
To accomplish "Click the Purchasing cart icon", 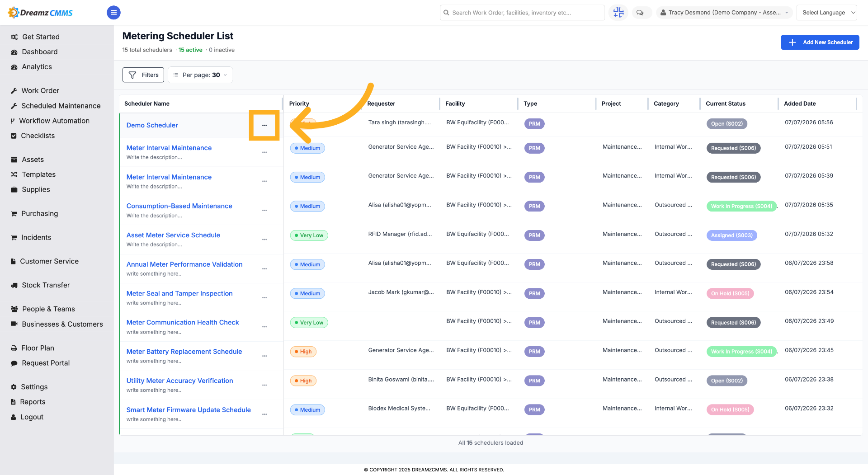I will 14,214.
